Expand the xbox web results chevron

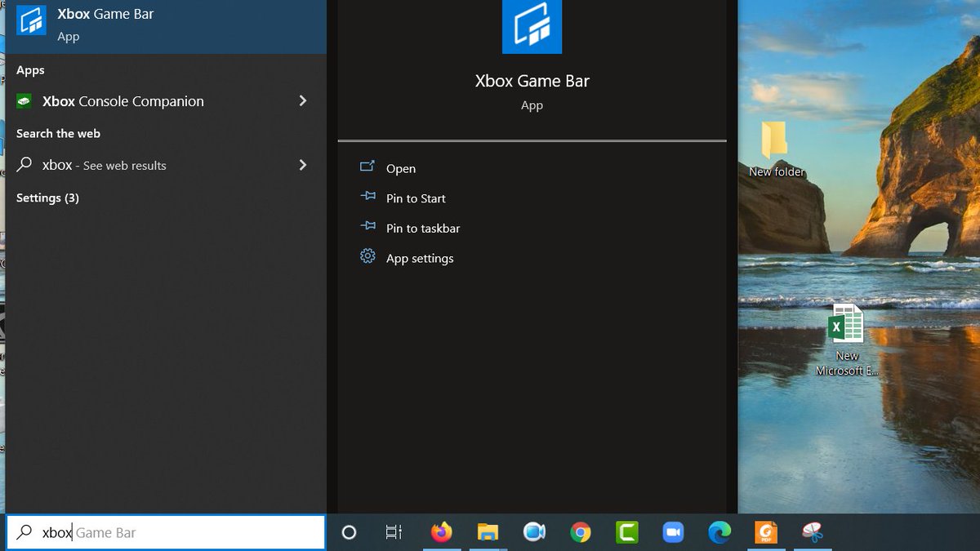(x=303, y=165)
